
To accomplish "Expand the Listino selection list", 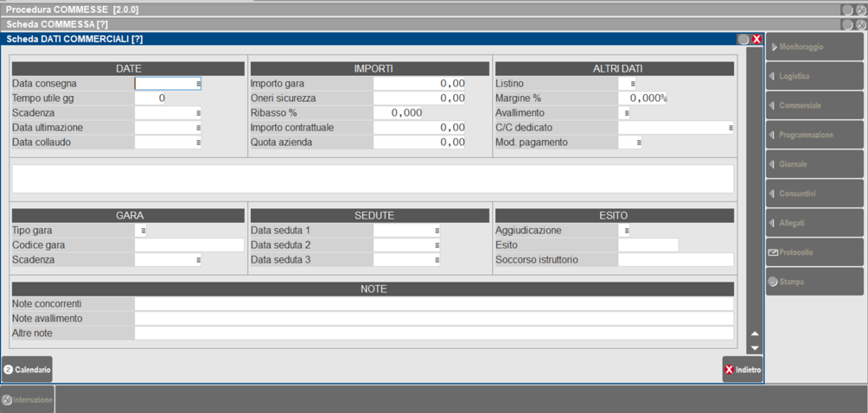I will (x=632, y=84).
